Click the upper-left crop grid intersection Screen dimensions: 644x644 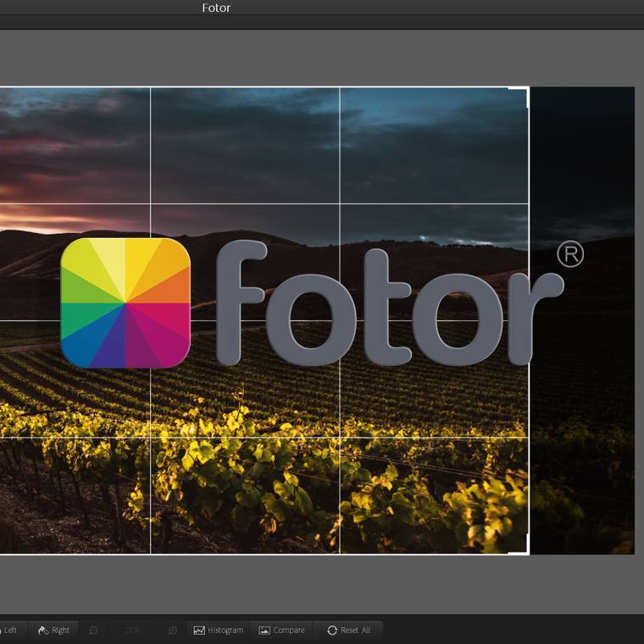[151, 203]
